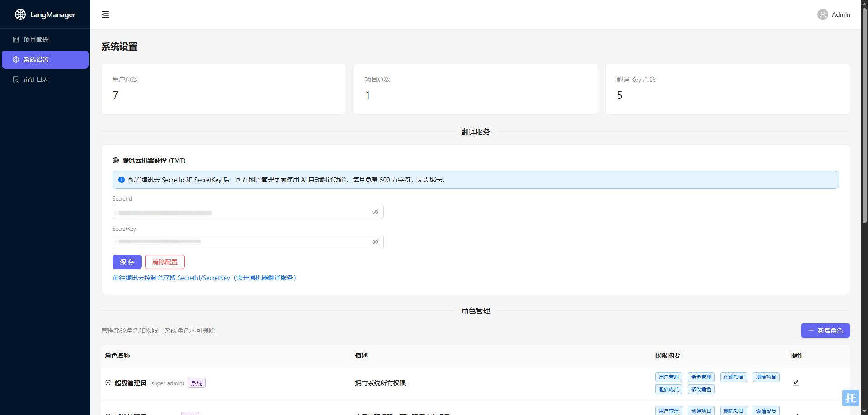Click the globe icon beside 腾讯云机器翻译
The width and height of the screenshot is (868, 415).
point(116,160)
